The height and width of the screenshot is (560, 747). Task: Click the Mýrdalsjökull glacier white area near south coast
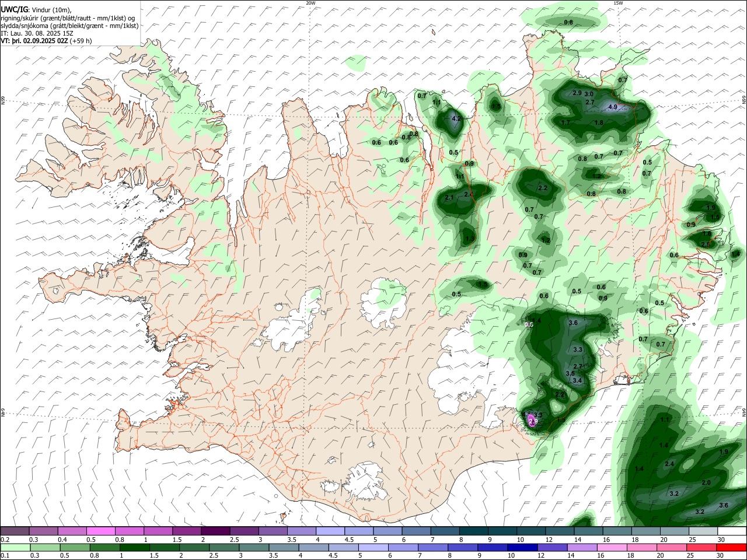pos(366,482)
